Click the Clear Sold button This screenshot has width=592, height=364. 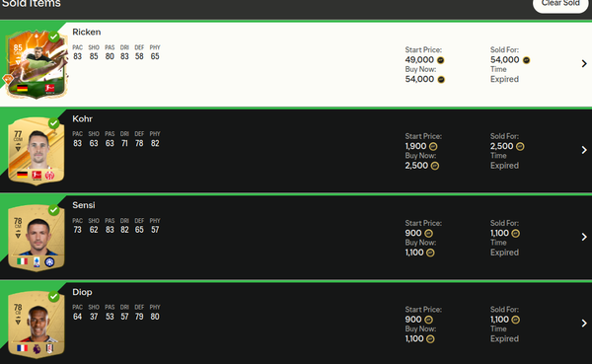[560, 4]
